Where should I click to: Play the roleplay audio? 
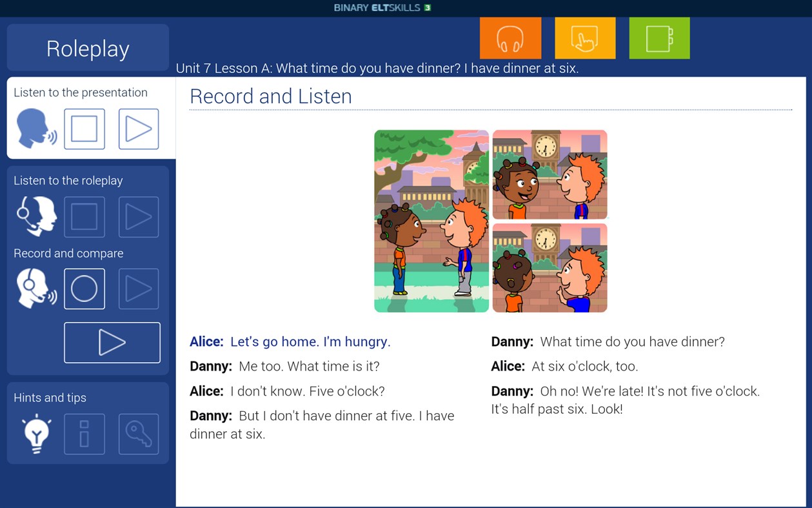pyautogui.click(x=138, y=217)
